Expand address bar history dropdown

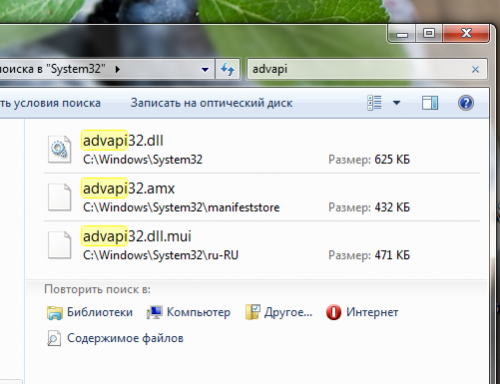(x=205, y=70)
